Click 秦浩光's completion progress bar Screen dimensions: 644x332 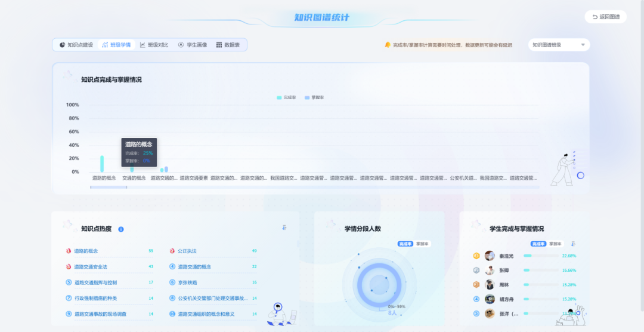(540, 256)
